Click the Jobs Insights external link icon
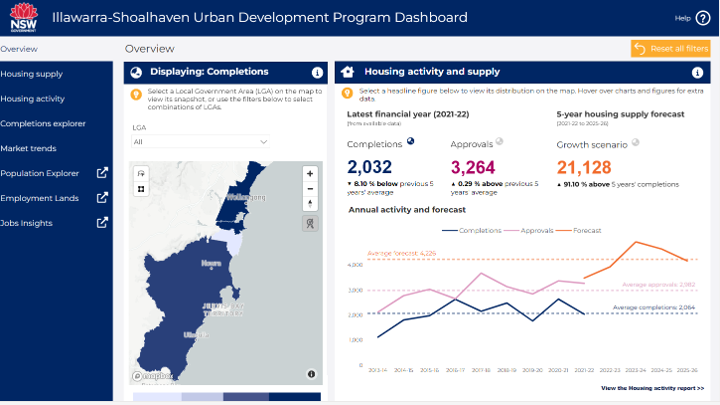The width and height of the screenshot is (720, 405). pos(102,223)
